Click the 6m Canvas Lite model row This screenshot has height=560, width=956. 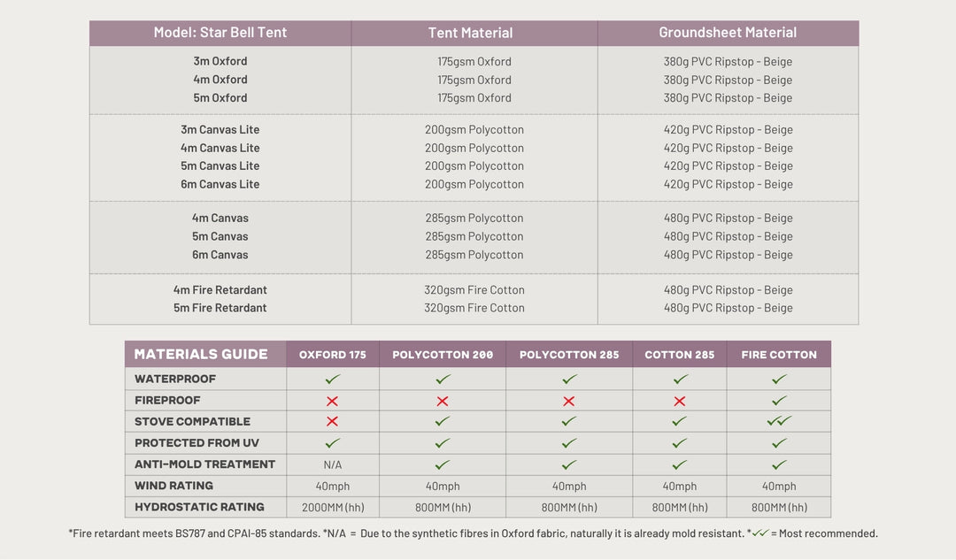point(220,184)
